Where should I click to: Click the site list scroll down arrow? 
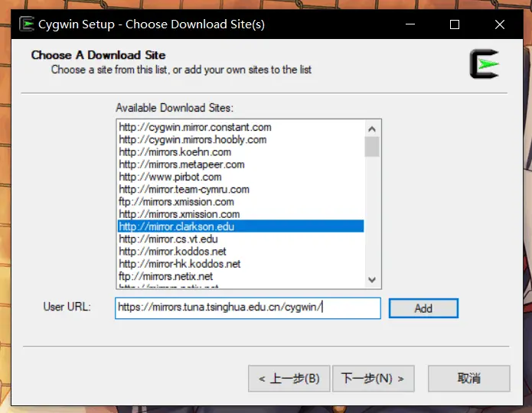(x=372, y=280)
